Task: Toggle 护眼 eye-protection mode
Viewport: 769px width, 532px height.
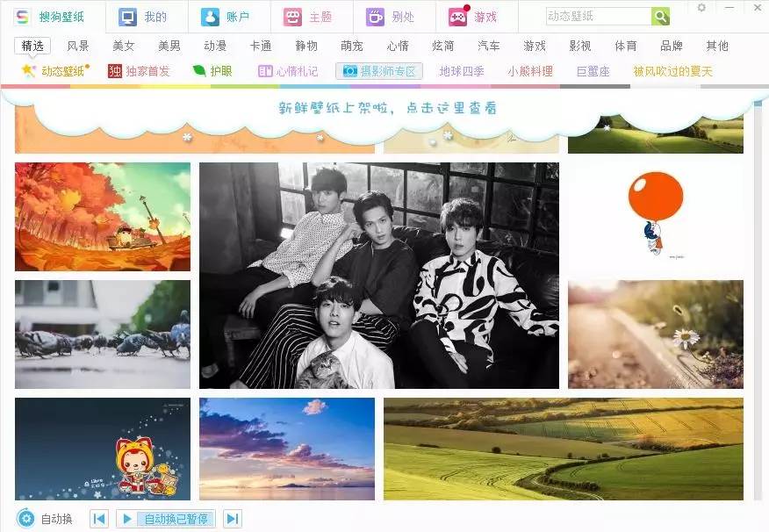Action: pos(215,71)
